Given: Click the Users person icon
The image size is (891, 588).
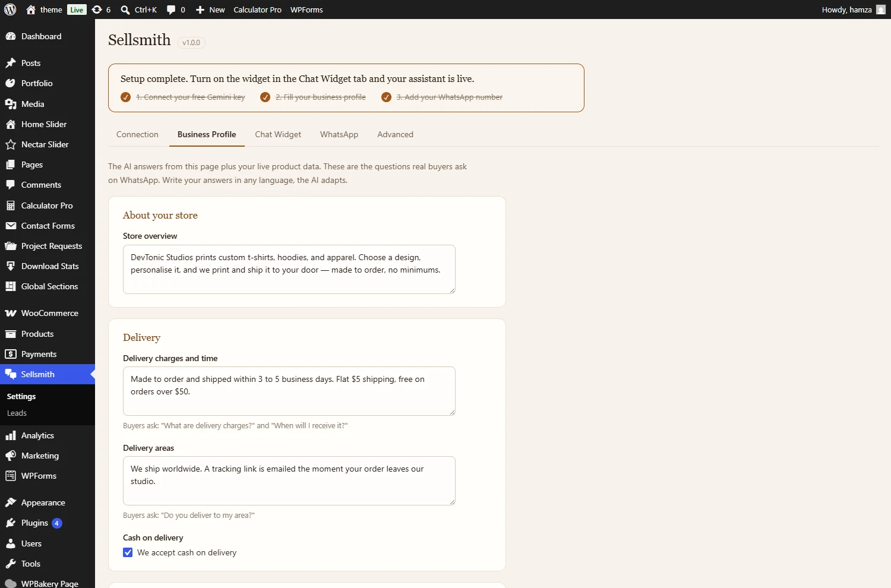Looking at the screenshot, I should coord(11,543).
